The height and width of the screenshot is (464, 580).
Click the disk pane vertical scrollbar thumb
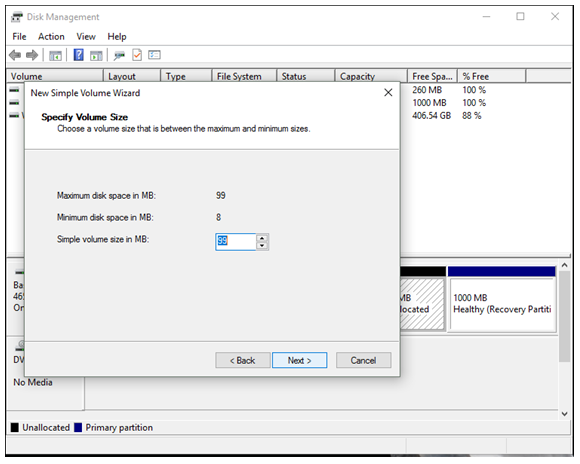click(564, 316)
